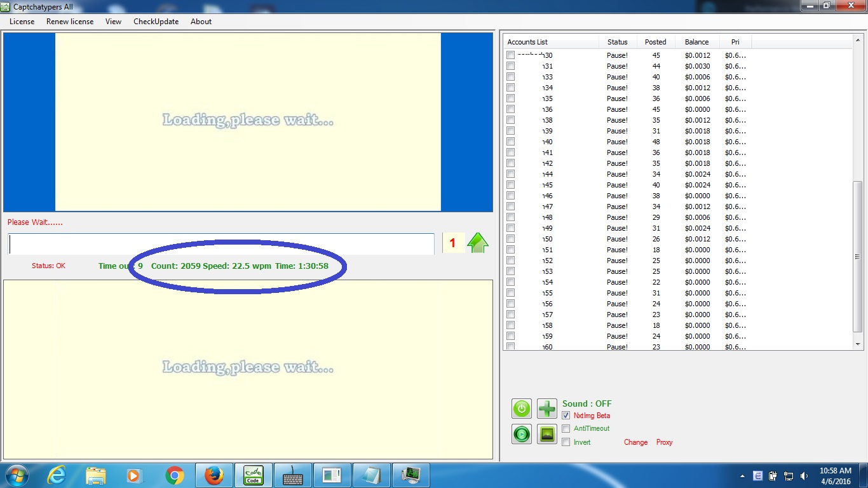Switch to the document window taskbar icon
This screenshot has height=488, width=868.
click(x=332, y=475)
